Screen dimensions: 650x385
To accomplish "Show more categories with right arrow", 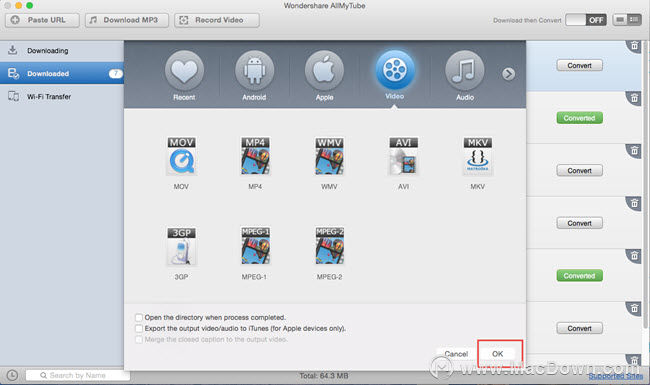I will (x=509, y=74).
